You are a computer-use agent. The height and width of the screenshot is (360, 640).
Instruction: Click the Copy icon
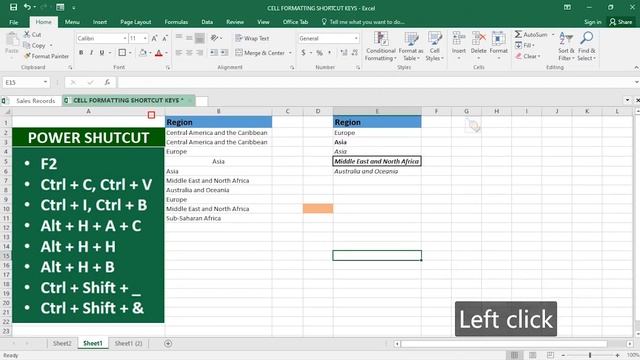[x=27, y=45]
